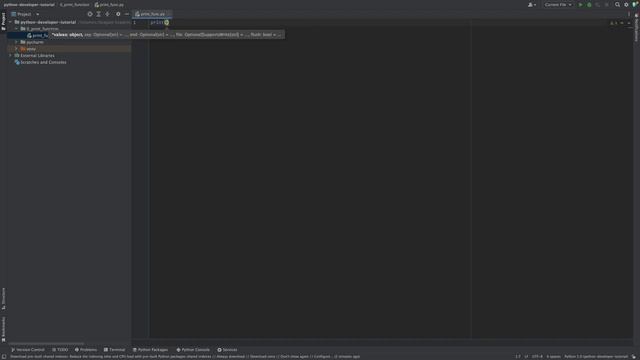Open the Python Console tool window

click(x=193, y=350)
